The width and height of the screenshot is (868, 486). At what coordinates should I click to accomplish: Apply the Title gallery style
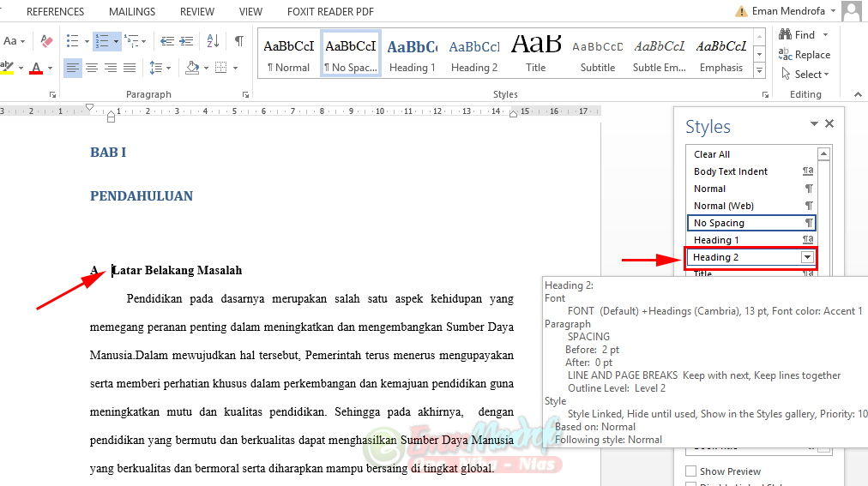[x=536, y=54]
